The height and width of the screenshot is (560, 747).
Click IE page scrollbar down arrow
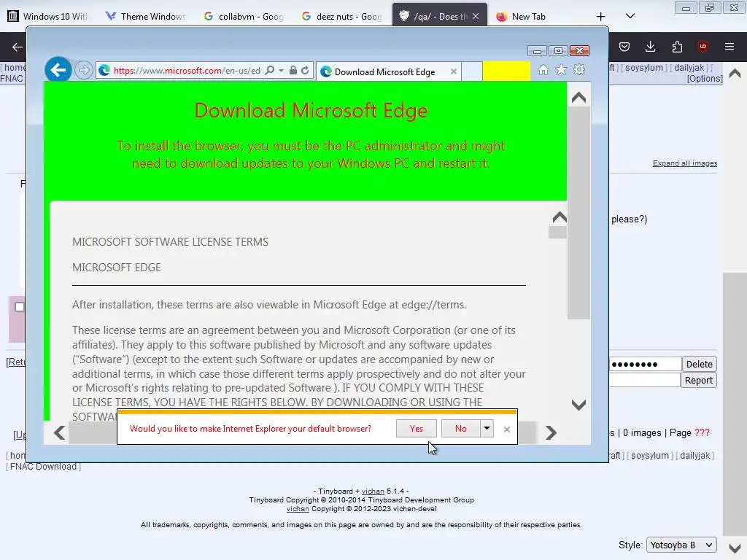578,405
